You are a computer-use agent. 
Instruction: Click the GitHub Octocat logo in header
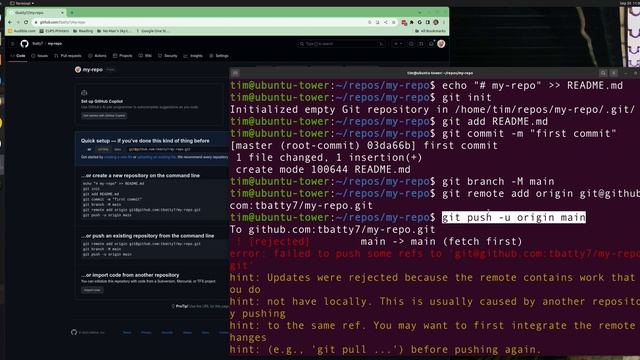24,44
